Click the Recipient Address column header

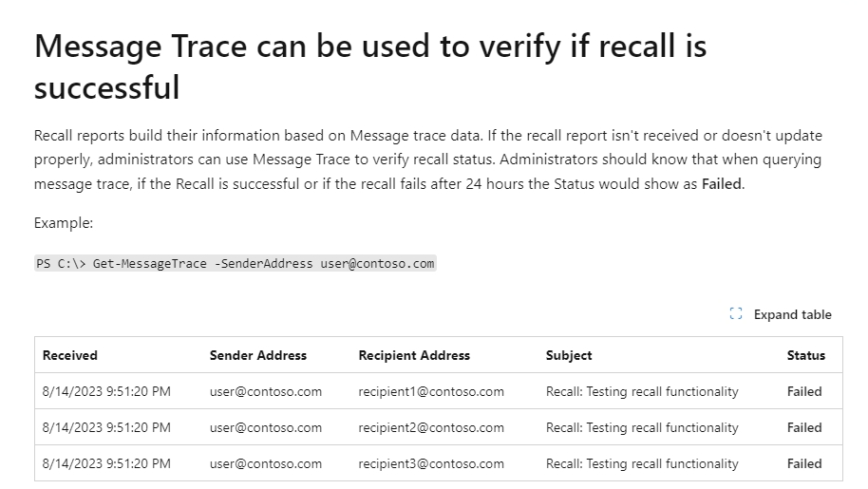click(x=414, y=355)
